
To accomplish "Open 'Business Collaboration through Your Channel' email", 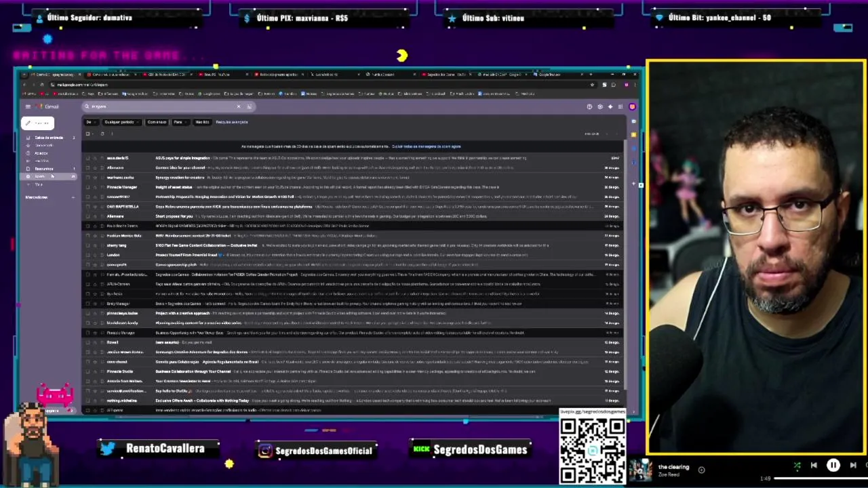I will click(353, 371).
